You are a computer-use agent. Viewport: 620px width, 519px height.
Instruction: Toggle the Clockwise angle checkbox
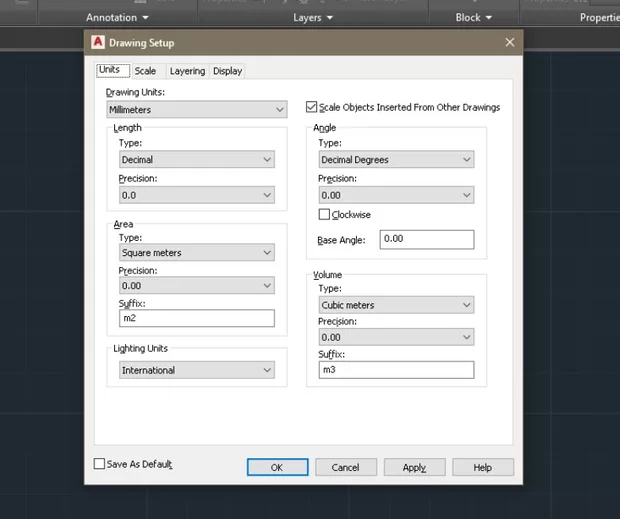coord(324,215)
